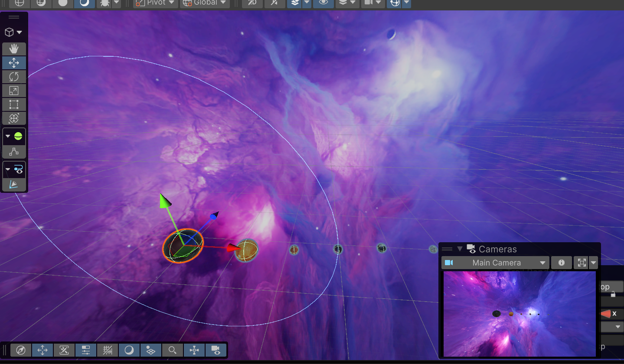624x364 pixels.
Task: Open the Pivot dropdown
Action: coord(156,3)
